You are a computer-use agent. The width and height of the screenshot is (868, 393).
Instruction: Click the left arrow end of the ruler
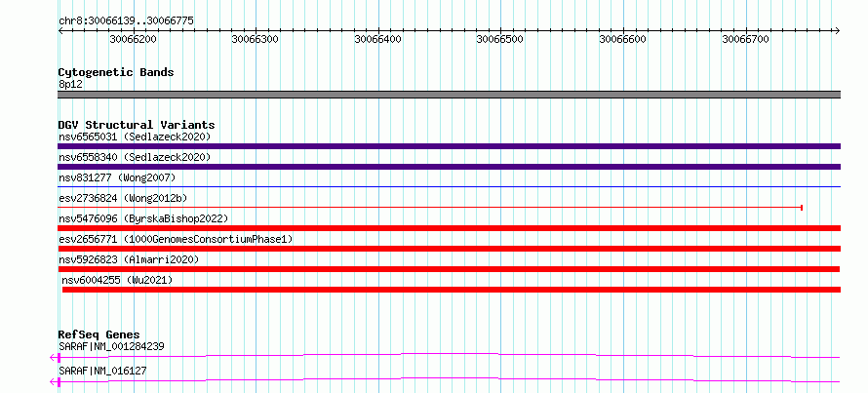point(60,30)
